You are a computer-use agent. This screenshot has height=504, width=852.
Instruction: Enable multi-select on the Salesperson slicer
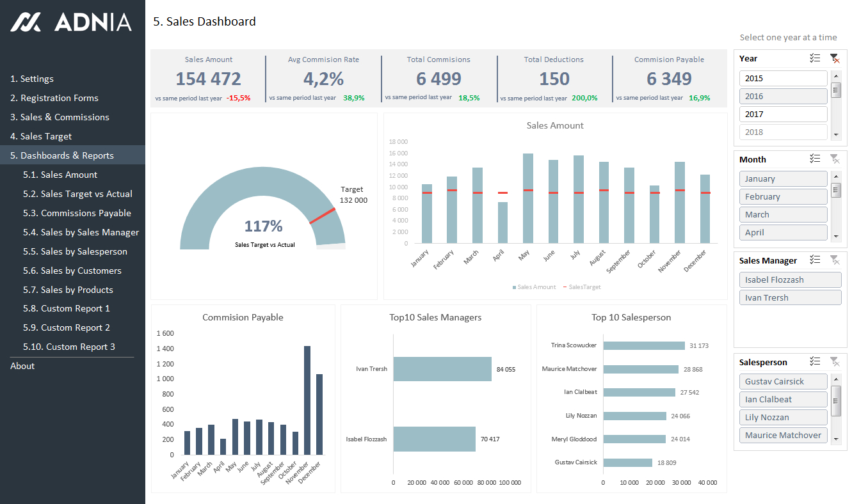click(815, 361)
